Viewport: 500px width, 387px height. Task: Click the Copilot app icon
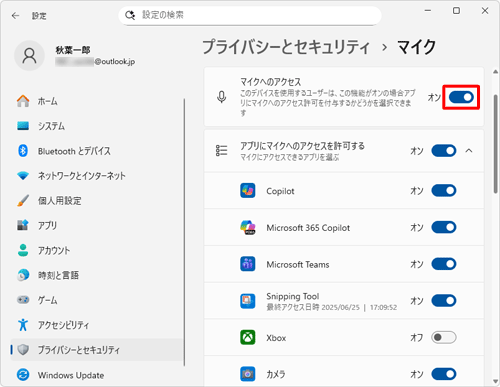point(248,191)
